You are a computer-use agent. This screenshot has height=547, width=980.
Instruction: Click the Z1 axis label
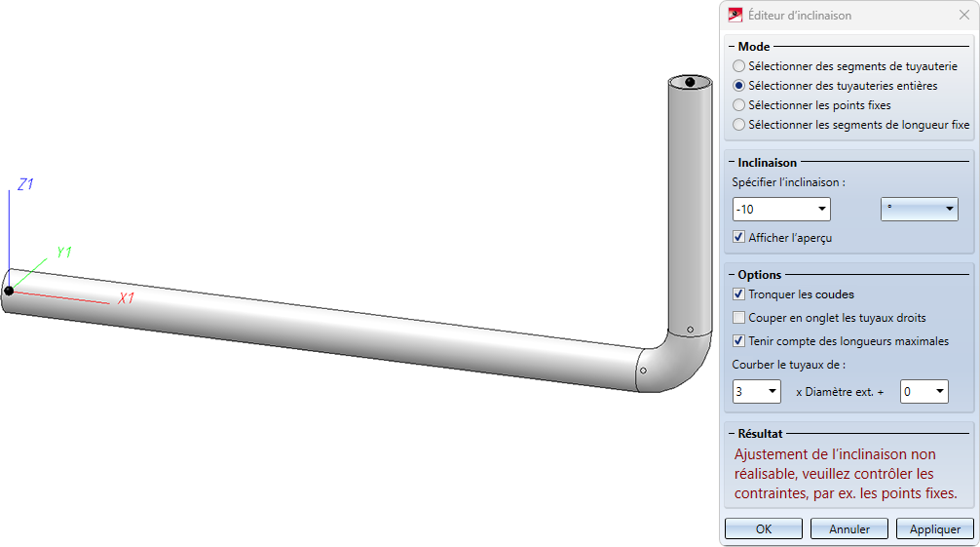point(25,184)
